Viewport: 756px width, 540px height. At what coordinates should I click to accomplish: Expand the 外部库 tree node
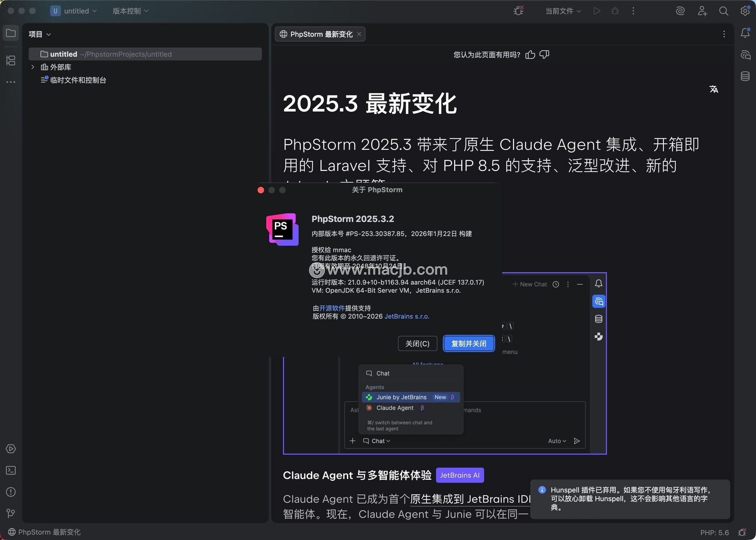(x=33, y=67)
